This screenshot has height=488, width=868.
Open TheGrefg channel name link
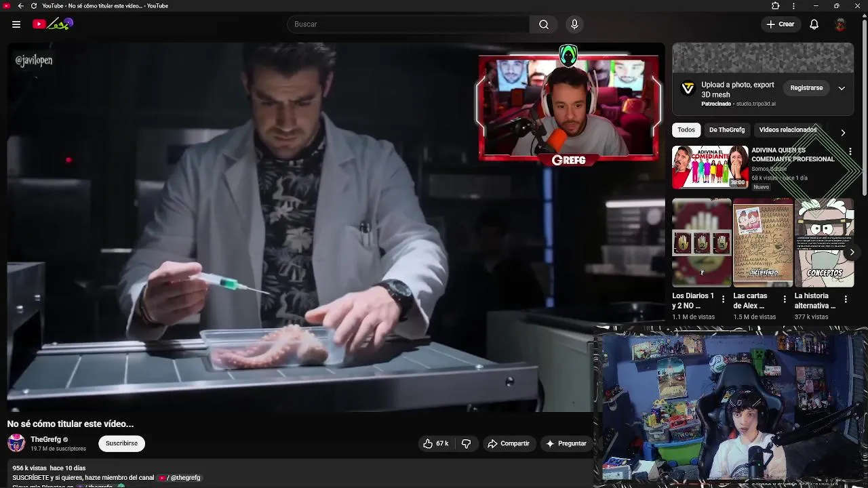tap(45, 439)
